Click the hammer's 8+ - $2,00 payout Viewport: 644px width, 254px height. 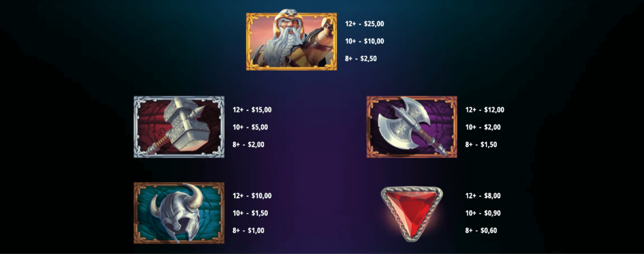click(x=248, y=145)
